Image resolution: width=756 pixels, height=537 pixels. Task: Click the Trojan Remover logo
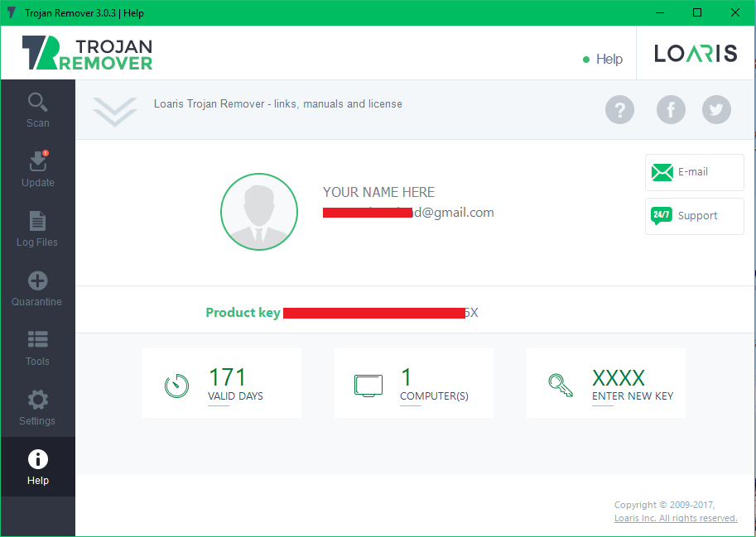tap(87, 51)
